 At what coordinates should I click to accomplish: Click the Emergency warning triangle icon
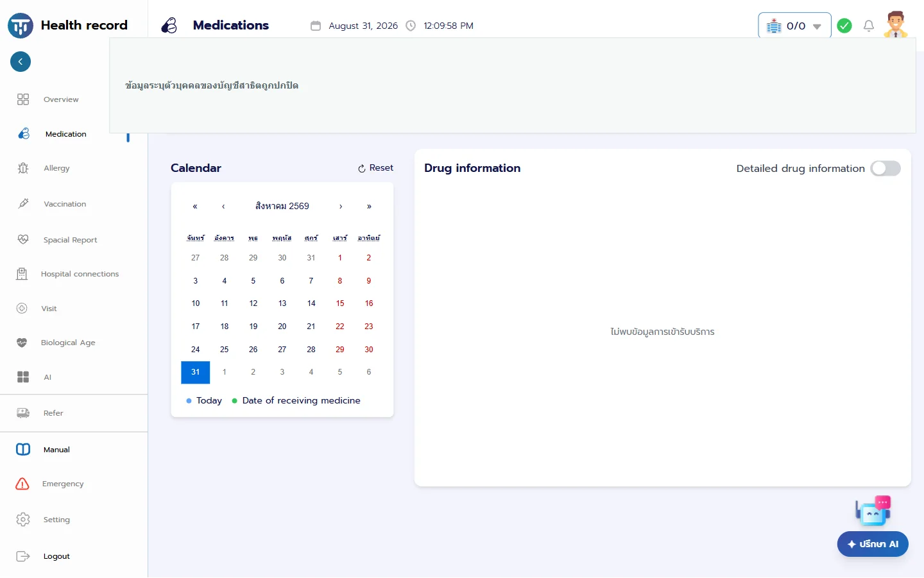[22, 484]
